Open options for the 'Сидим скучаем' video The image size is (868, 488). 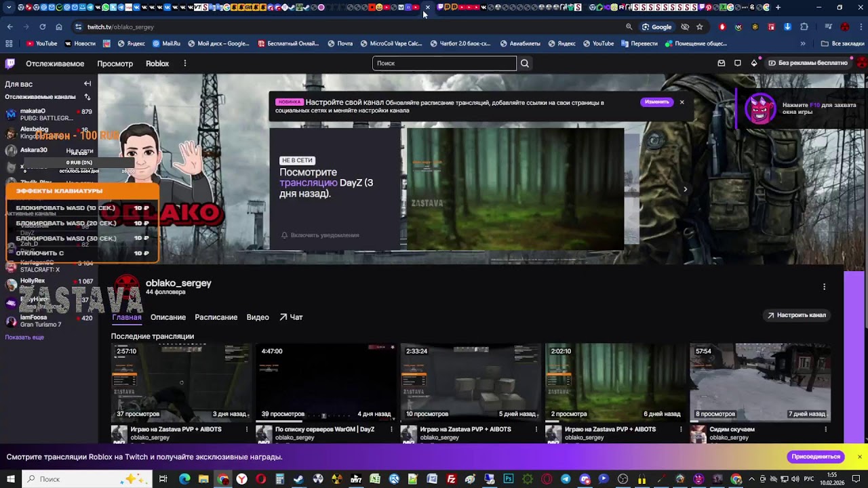825,430
